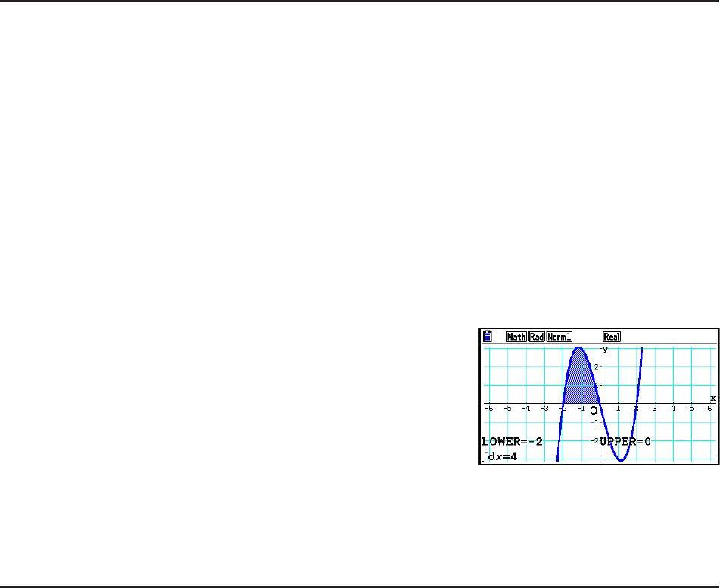Click the x-axis tick label -4
Viewport: 720px width, 588px height.
click(525, 408)
